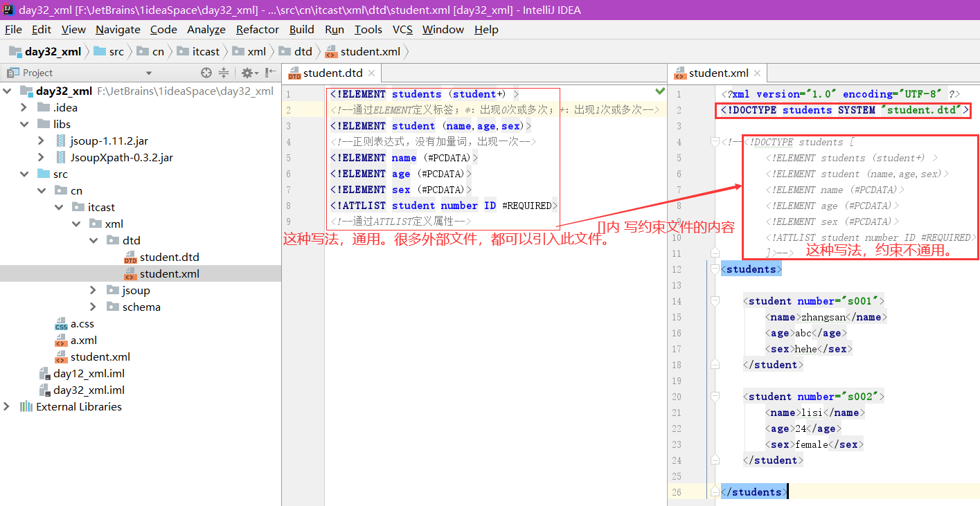Expand the JsoupXpath-0.3.2.jar node
Viewport: 980px width, 506px height.
(42, 158)
